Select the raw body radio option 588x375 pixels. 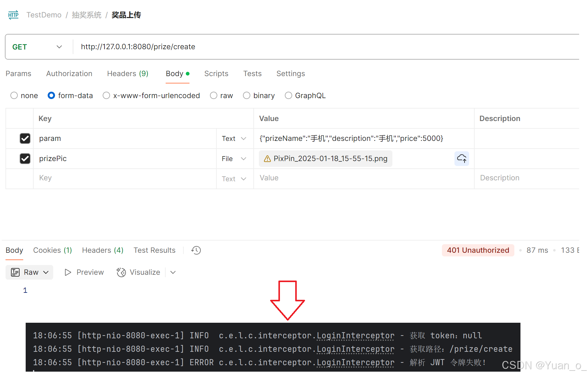pyautogui.click(x=214, y=96)
